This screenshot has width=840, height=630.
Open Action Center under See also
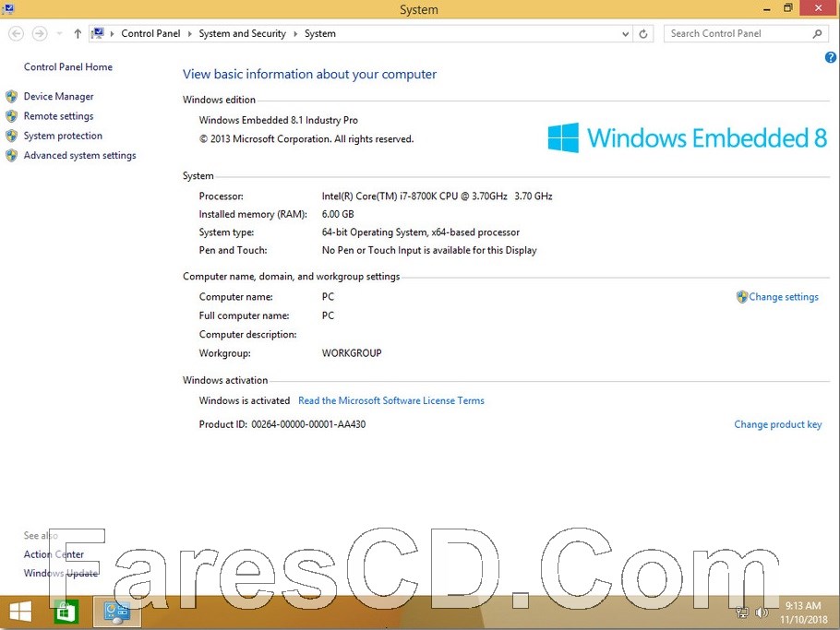click(x=54, y=554)
